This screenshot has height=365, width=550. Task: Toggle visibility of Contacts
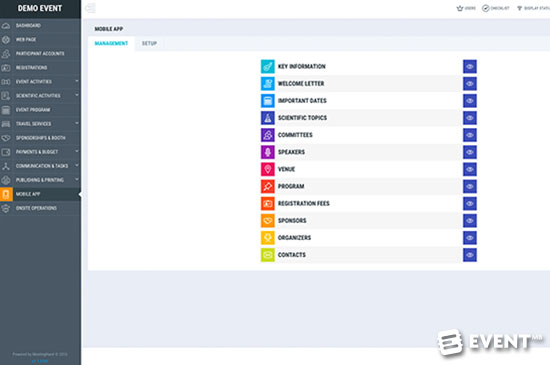tap(470, 255)
